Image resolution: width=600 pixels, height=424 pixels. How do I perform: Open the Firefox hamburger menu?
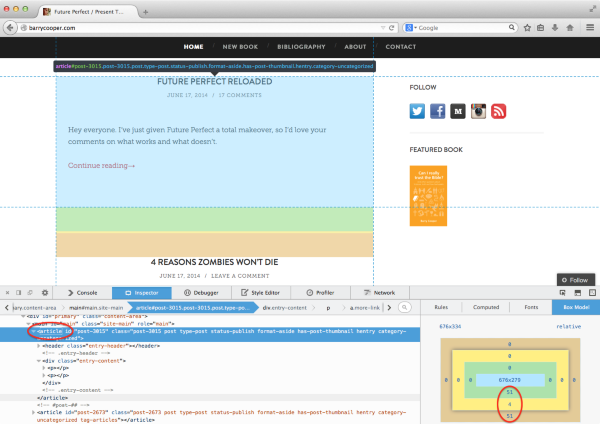(x=587, y=28)
